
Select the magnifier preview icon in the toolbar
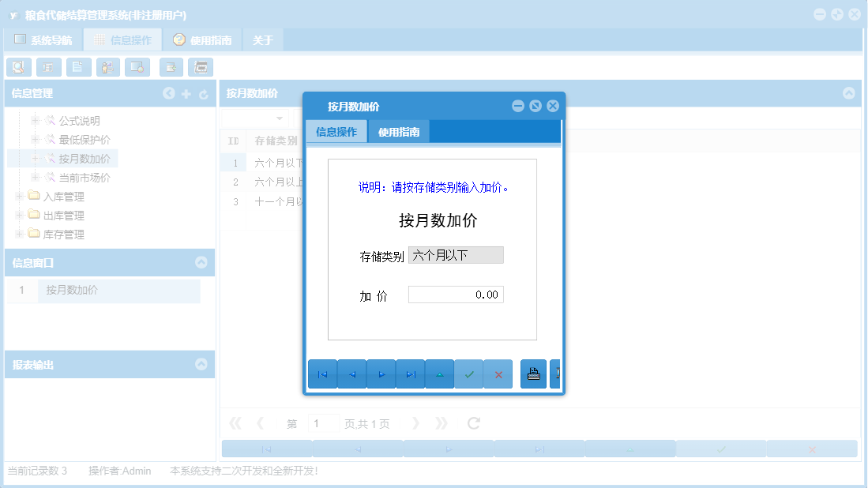tap(19, 67)
